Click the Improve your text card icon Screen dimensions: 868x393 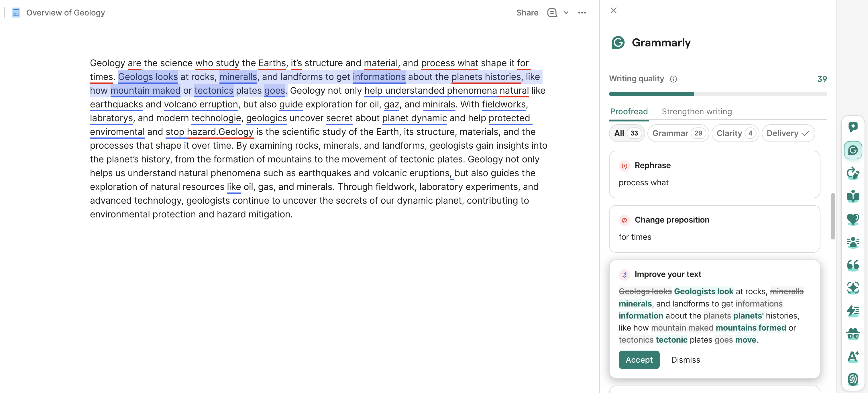pyautogui.click(x=625, y=275)
